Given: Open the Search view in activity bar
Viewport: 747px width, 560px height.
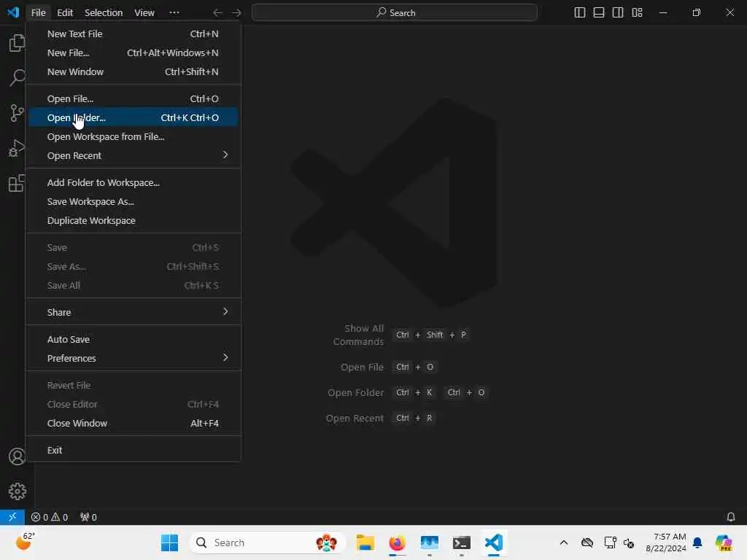Looking at the screenshot, I should pyautogui.click(x=17, y=77).
